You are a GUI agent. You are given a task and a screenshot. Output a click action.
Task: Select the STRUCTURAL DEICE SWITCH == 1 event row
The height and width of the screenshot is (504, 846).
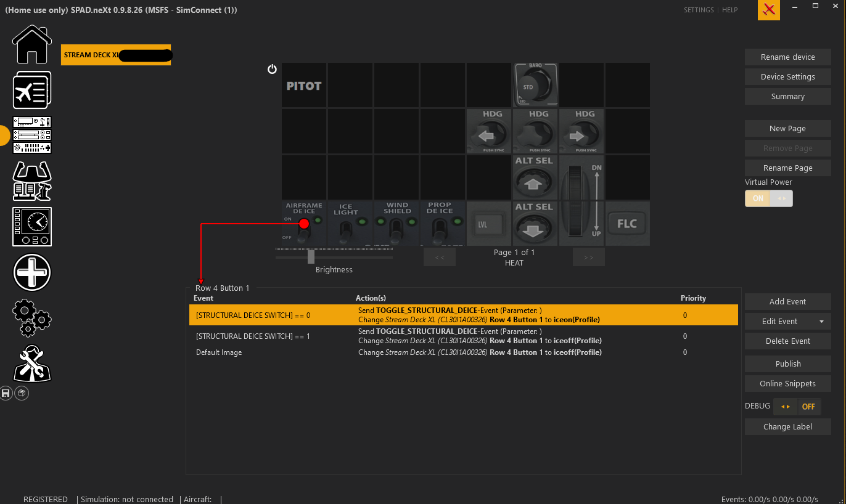(464, 336)
